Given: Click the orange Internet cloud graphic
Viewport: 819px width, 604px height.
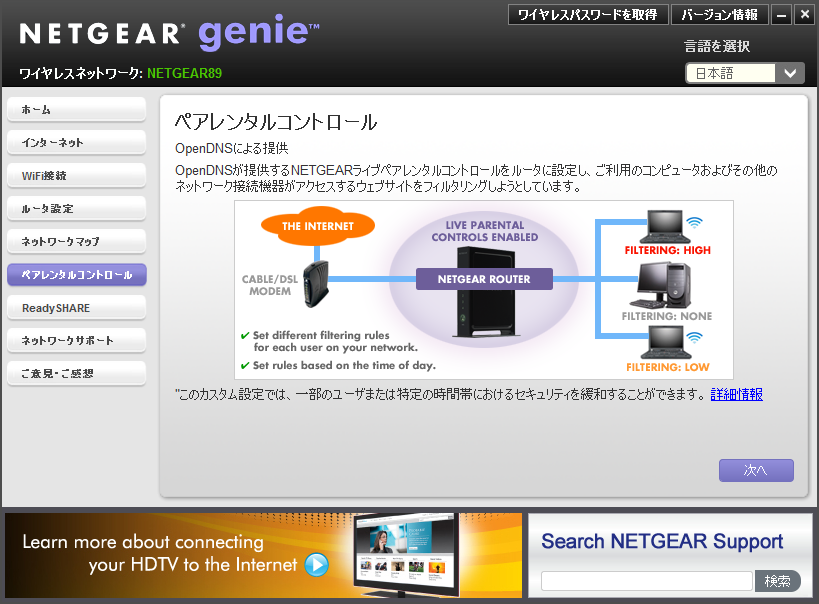Looking at the screenshot, I should click(317, 227).
